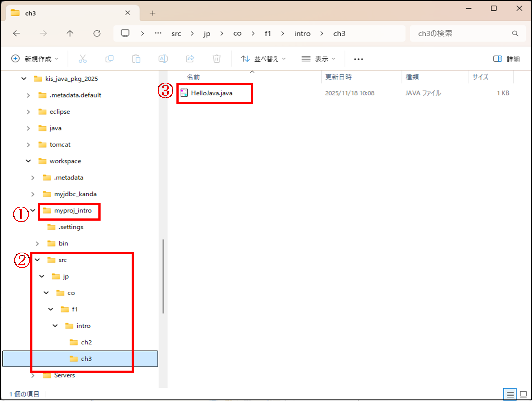The height and width of the screenshot is (401, 532).
Task: Click the Copy icon in toolbar
Action: (109, 59)
